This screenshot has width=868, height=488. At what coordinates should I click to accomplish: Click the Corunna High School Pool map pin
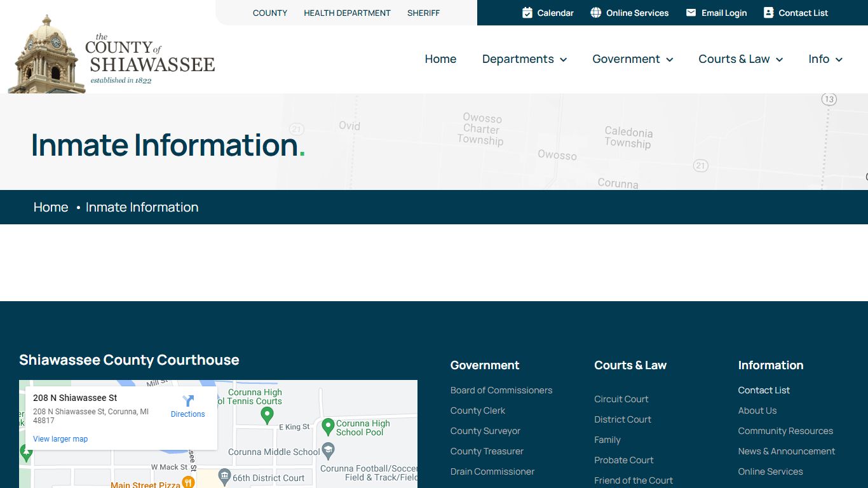(x=328, y=426)
